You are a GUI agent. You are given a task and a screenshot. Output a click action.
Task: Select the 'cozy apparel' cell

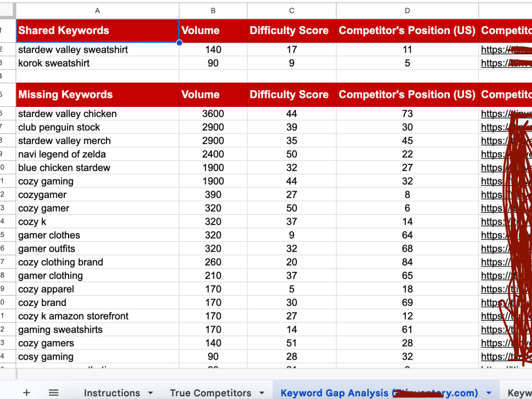pyautogui.click(x=97, y=289)
